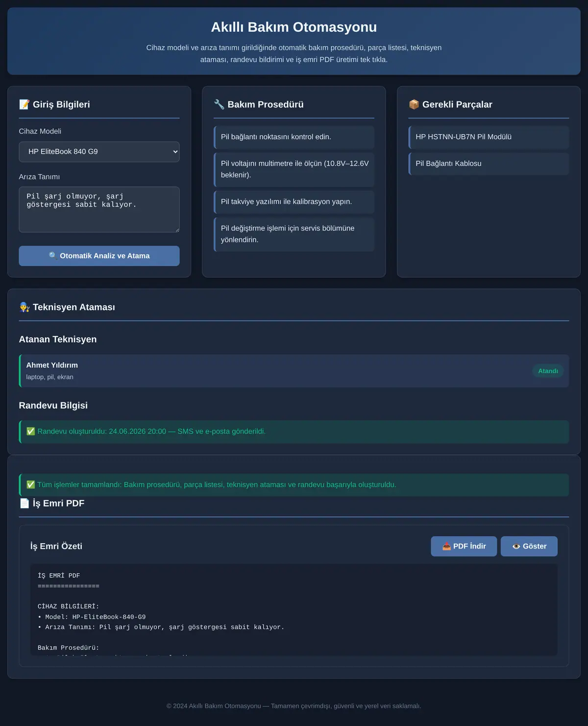Click the Pil takviye yazılımı kalibrasyon step

coord(294,202)
